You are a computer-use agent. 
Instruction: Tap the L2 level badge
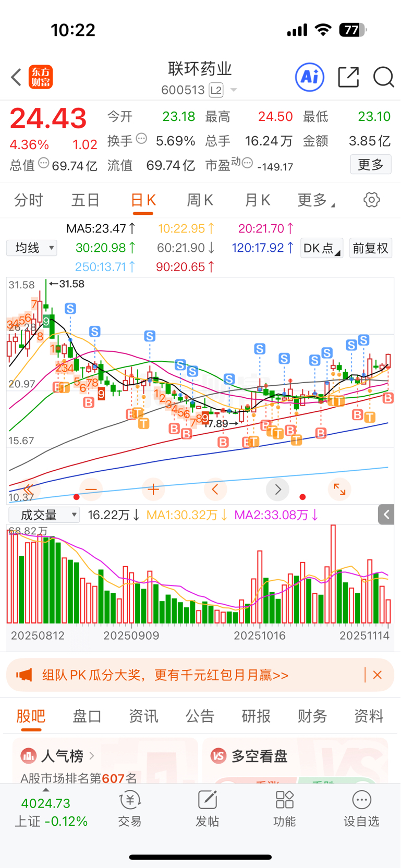[x=216, y=90]
